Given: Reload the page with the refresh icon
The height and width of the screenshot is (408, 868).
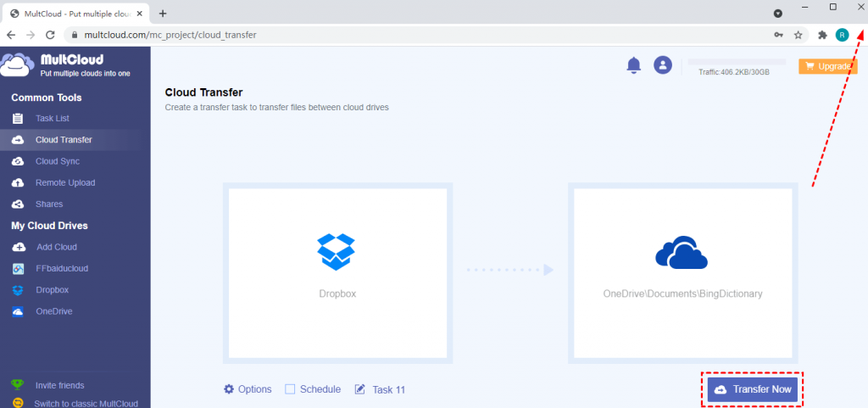Looking at the screenshot, I should tap(50, 35).
